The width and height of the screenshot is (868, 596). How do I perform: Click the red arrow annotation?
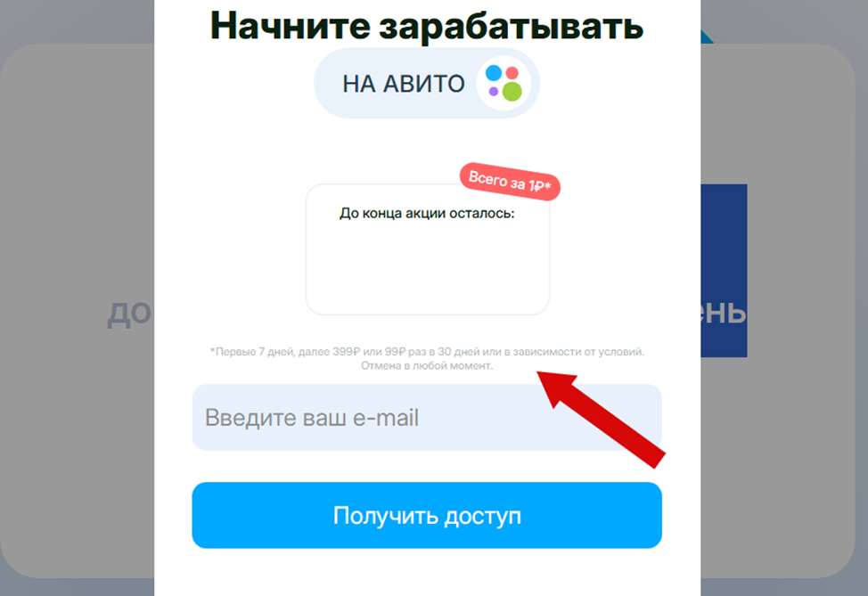[x=602, y=420]
